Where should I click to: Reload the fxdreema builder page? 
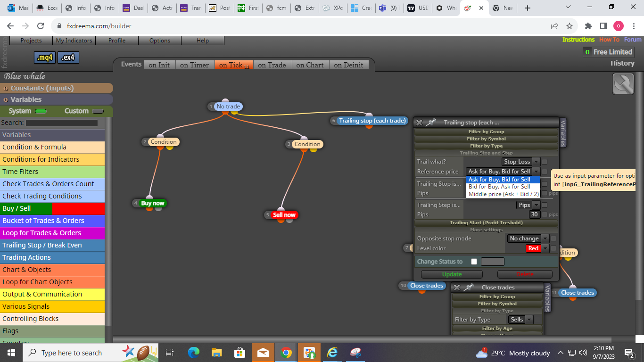41,26
